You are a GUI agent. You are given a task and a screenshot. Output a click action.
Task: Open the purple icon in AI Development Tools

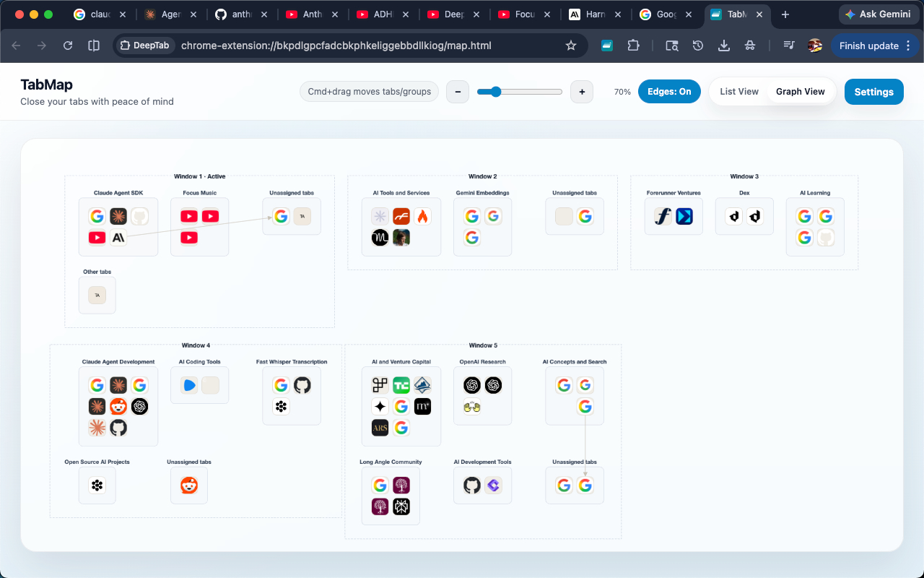click(493, 486)
